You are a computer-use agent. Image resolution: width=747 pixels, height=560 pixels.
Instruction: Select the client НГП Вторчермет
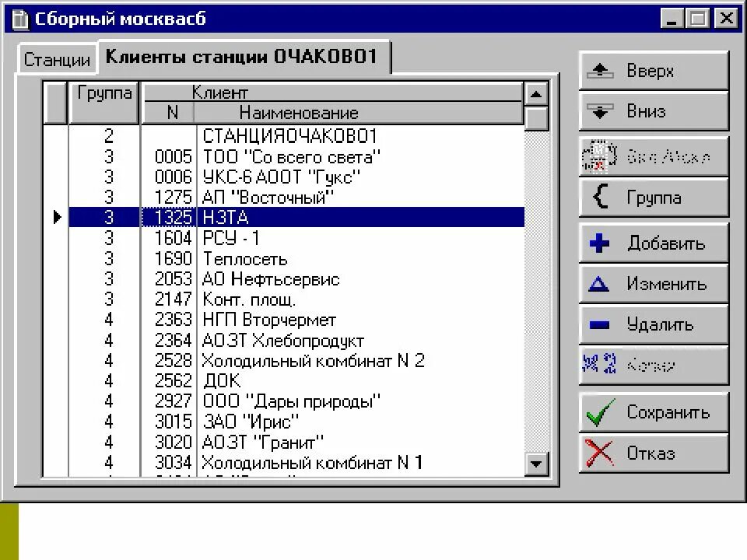[269, 320]
